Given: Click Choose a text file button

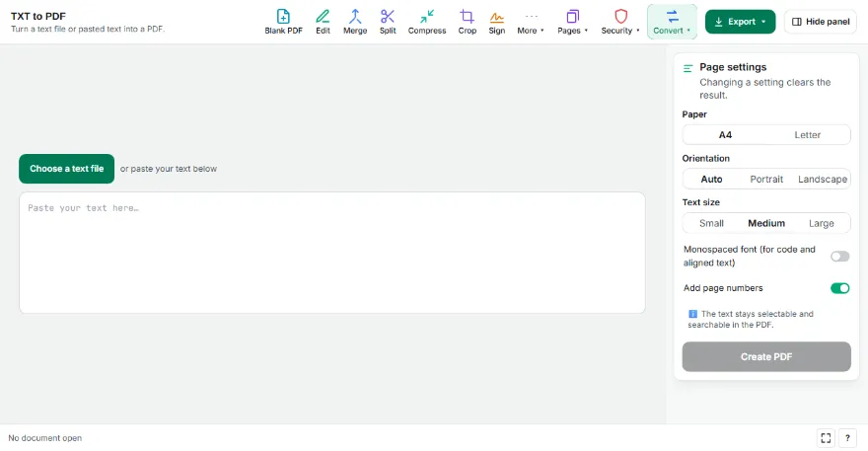Looking at the screenshot, I should coord(66,169).
